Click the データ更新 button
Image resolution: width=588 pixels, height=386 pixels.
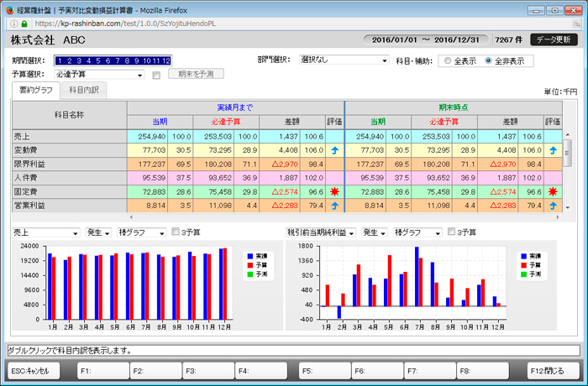555,40
